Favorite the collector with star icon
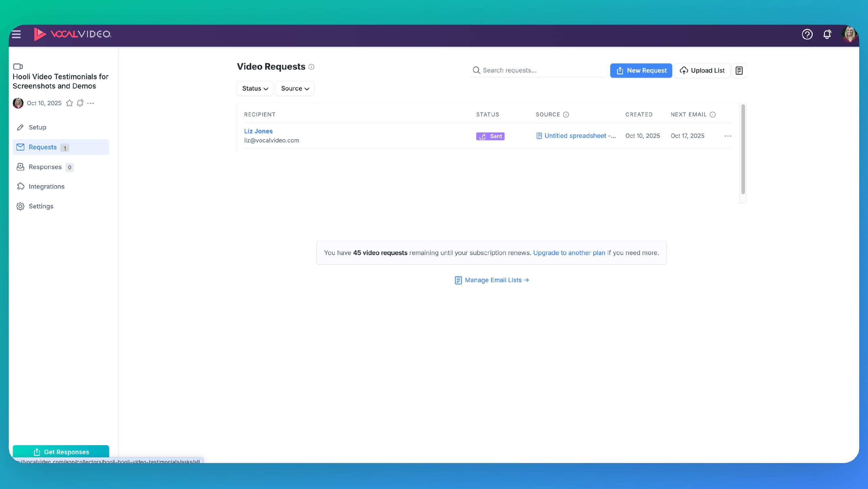 tap(69, 103)
